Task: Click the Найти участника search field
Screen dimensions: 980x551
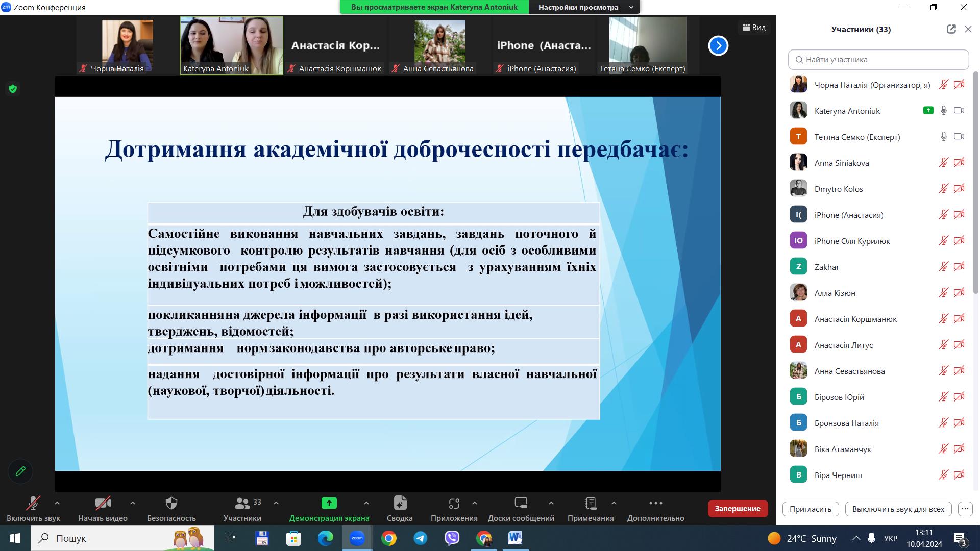Action: (x=878, y=60)
